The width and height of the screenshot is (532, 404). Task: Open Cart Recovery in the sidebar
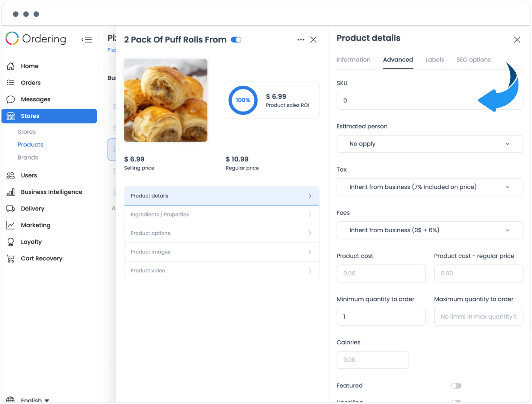point(42,258)
